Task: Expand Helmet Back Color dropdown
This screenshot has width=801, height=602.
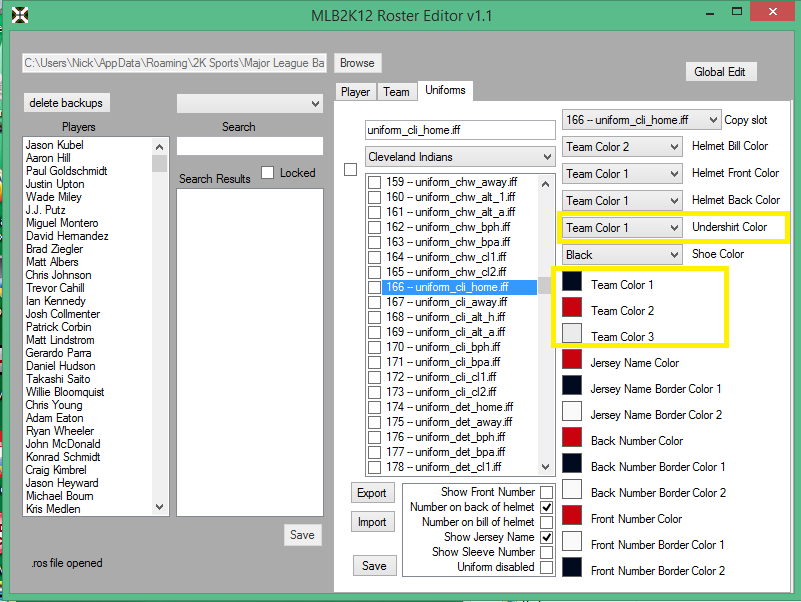Action: pyautogui.click(x=623, y=201)
